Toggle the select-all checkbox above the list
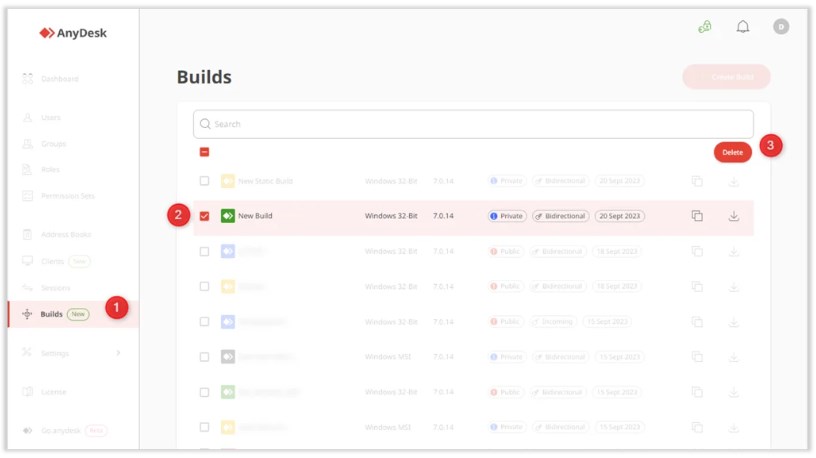 click(x=205, y=152)
